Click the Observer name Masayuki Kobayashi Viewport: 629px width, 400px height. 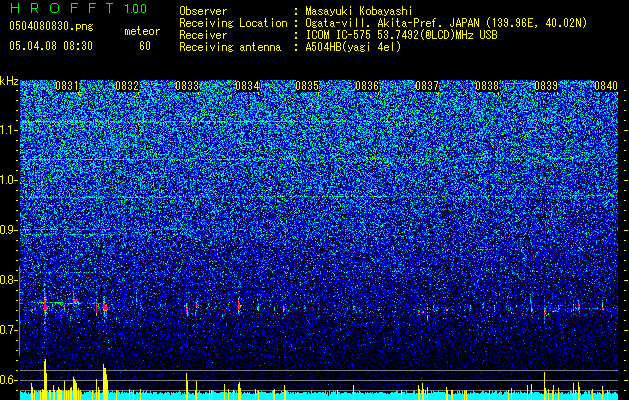tap(359, 11)
